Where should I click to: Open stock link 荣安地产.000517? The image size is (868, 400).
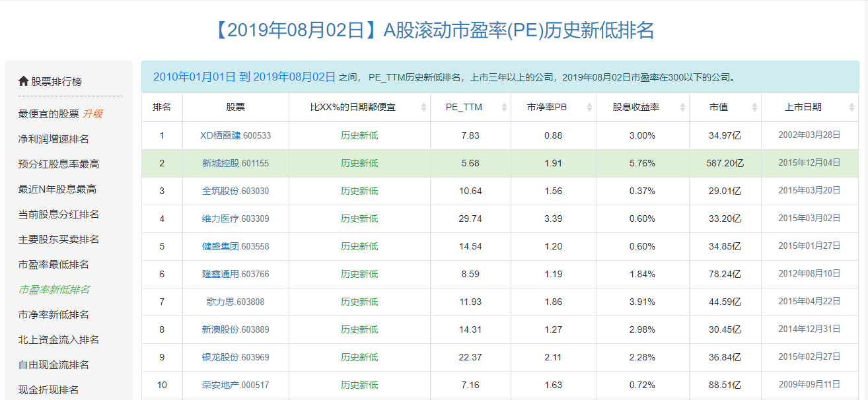(235, 385)
